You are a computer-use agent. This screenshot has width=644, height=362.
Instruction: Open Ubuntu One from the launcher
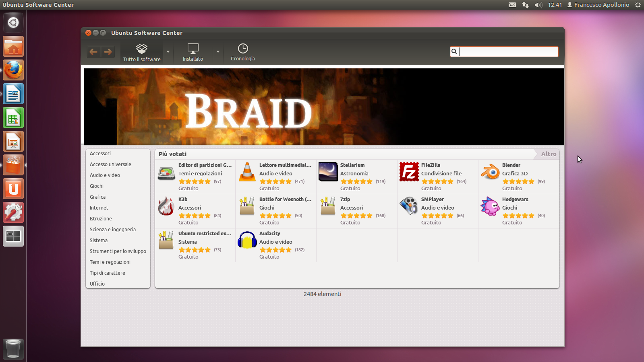point(13,189)
